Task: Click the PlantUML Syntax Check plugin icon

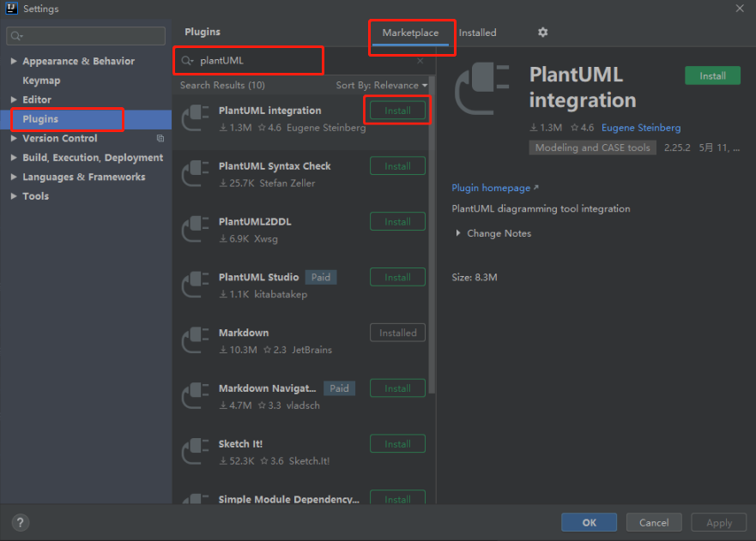Action: point(196,174)
